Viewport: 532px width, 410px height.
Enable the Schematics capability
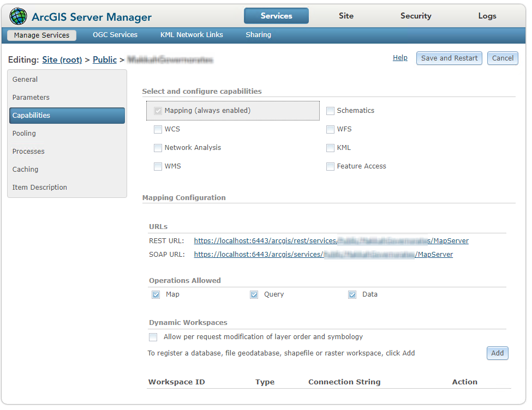pos(330,111)
